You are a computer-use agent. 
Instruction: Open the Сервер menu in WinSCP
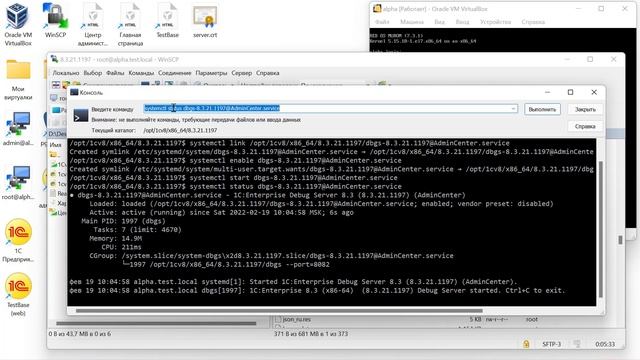(242, 73)
